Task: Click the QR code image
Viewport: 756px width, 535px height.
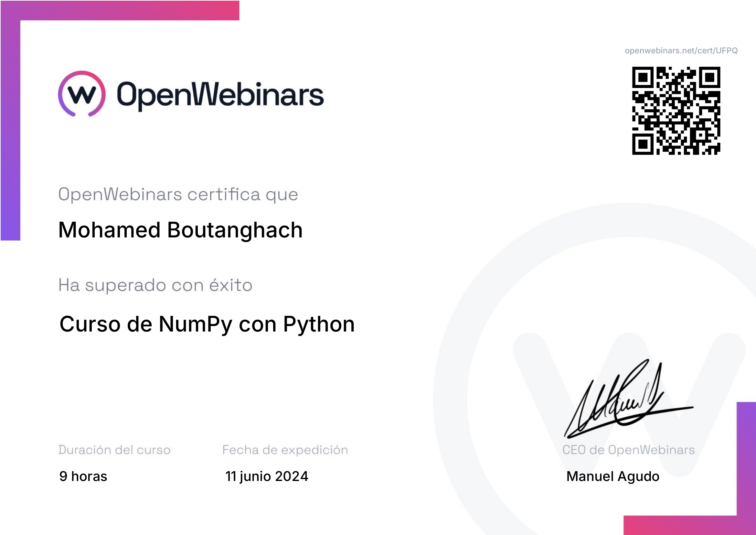Action: (x=676, y=111)
